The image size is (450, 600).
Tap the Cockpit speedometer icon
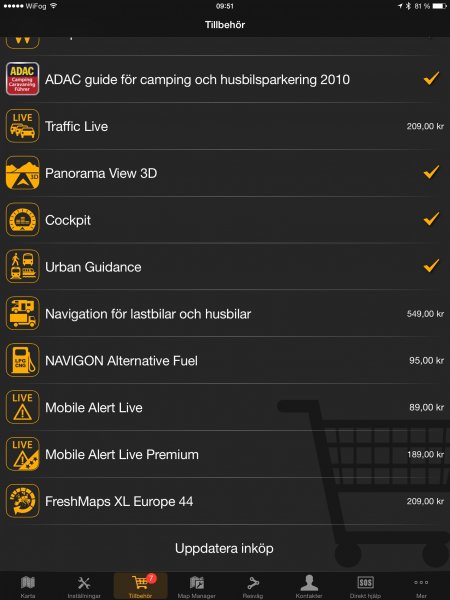pyautogui.click(x=23, y=220)
